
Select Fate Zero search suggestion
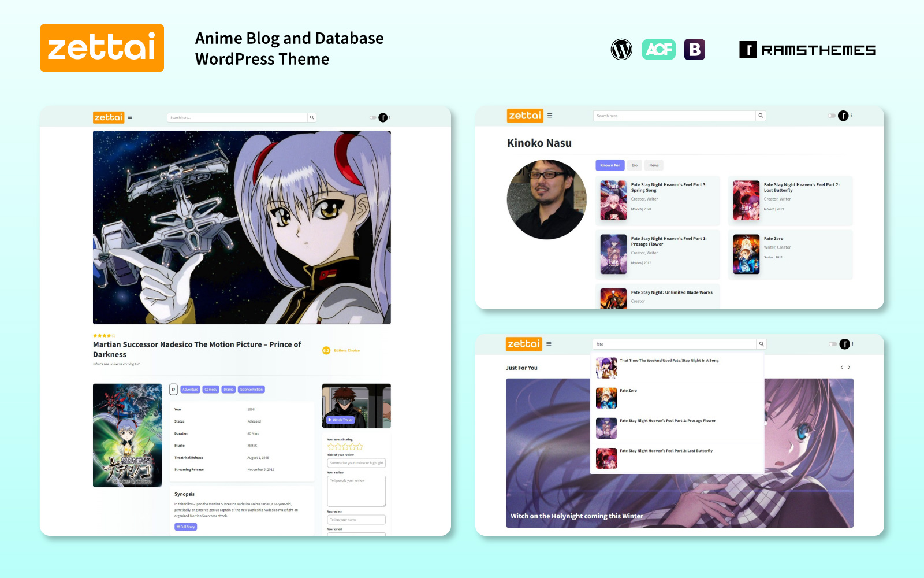(677, 398)
